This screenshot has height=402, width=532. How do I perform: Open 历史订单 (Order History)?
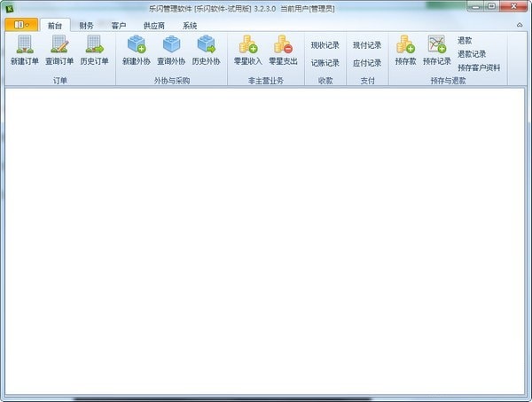[x=94, y=45]
